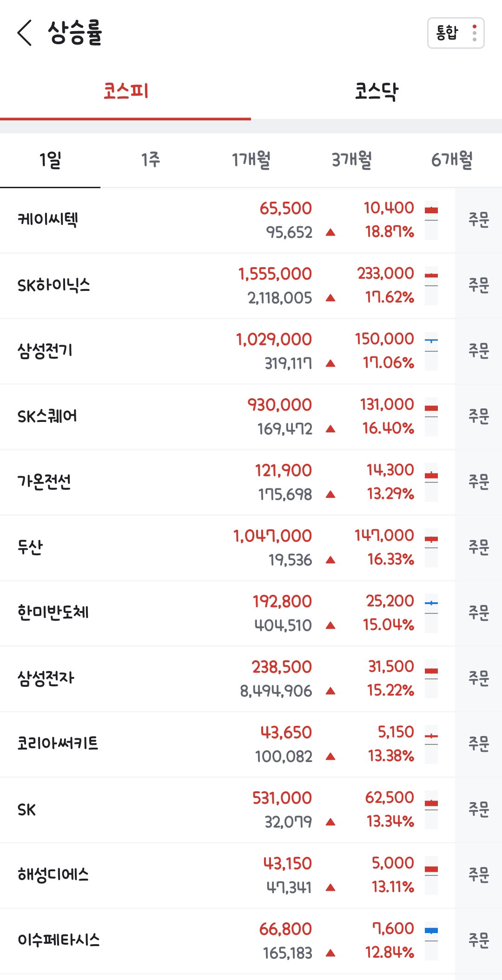Select the 3개월 period tab
This screenshot has height=980, width=502.
click(x=351, y=160)
